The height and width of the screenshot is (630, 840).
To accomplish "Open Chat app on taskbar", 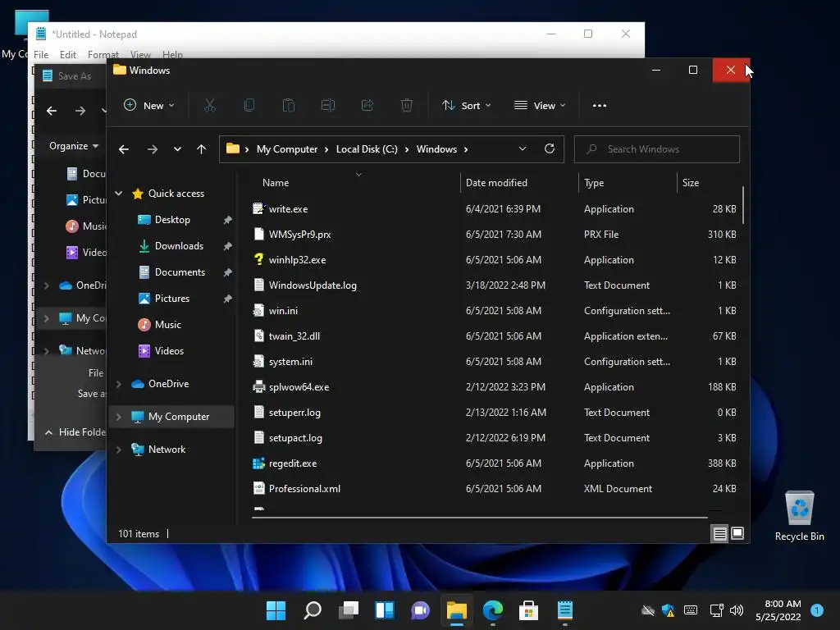I will click(421, 610).
